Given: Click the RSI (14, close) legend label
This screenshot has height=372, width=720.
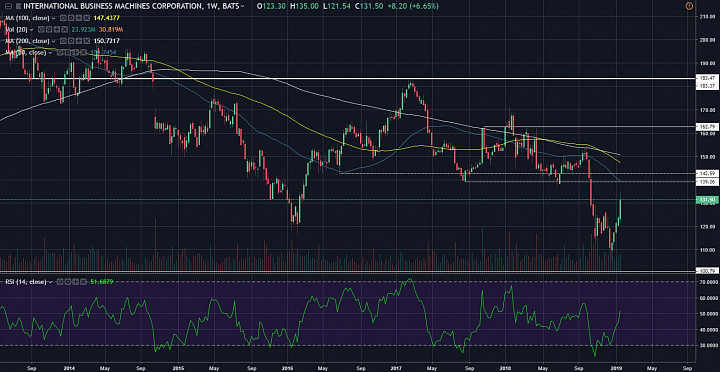Looking at the screenshot, I should [26, 282].
